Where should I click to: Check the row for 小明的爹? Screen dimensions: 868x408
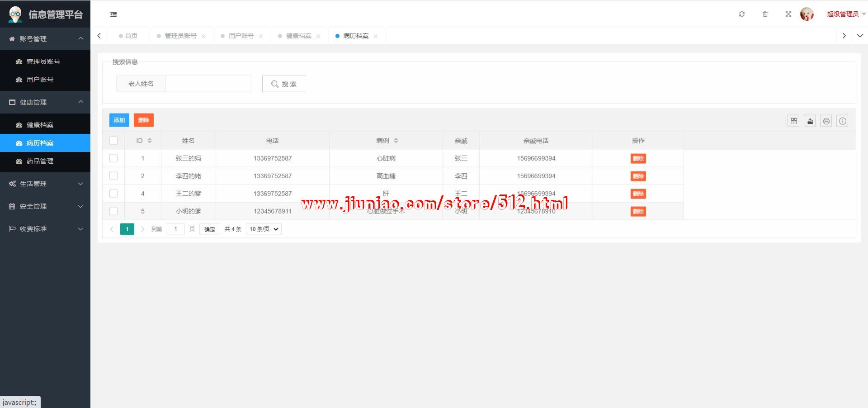coord(113,211)
